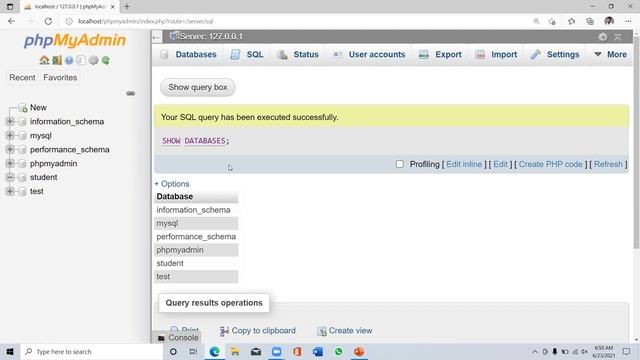Click the mysql database icon in tree
The width and height of the screenshot is (640, 360).
tap(22, 136)
